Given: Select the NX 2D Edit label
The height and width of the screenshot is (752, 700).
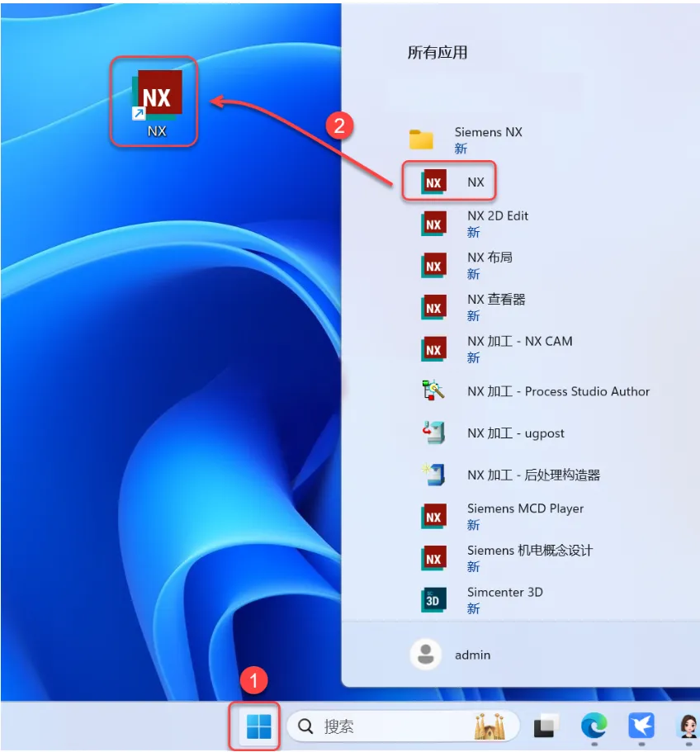Looking at the screenshot, I should click(498, 215).
